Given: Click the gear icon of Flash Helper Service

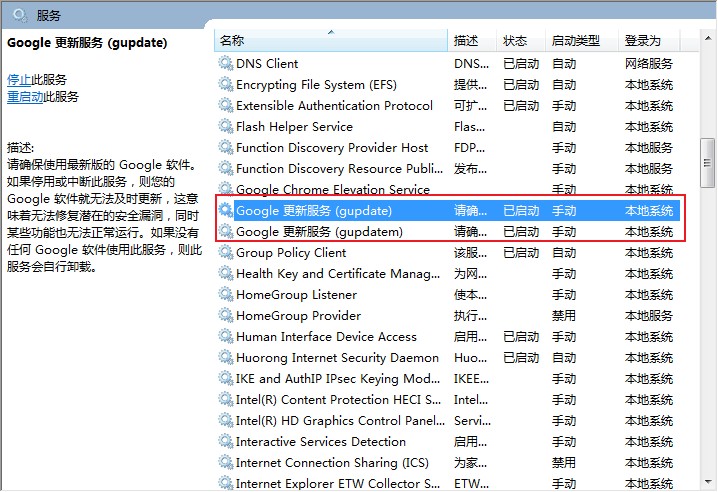Looking at the screenshot, I should pyautogui.click(x=226, y=126).
